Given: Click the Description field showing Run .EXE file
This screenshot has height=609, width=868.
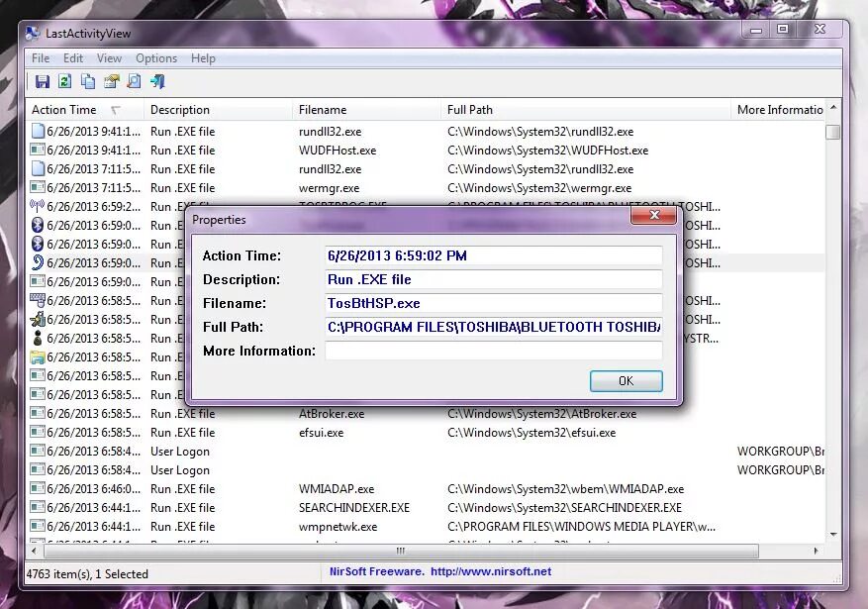Looking at the screenshot, I should (x=494, y=279).
